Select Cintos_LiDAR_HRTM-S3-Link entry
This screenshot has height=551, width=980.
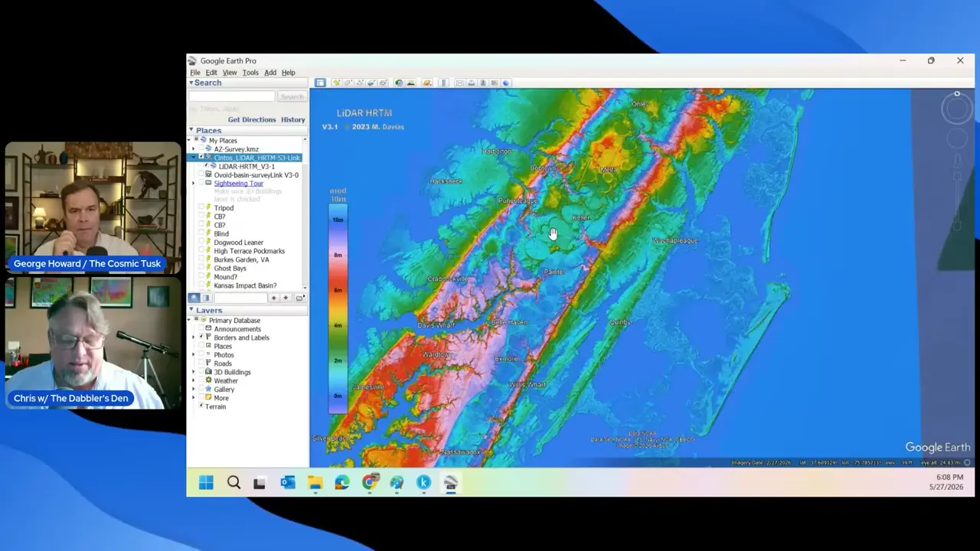pos(257,158)
